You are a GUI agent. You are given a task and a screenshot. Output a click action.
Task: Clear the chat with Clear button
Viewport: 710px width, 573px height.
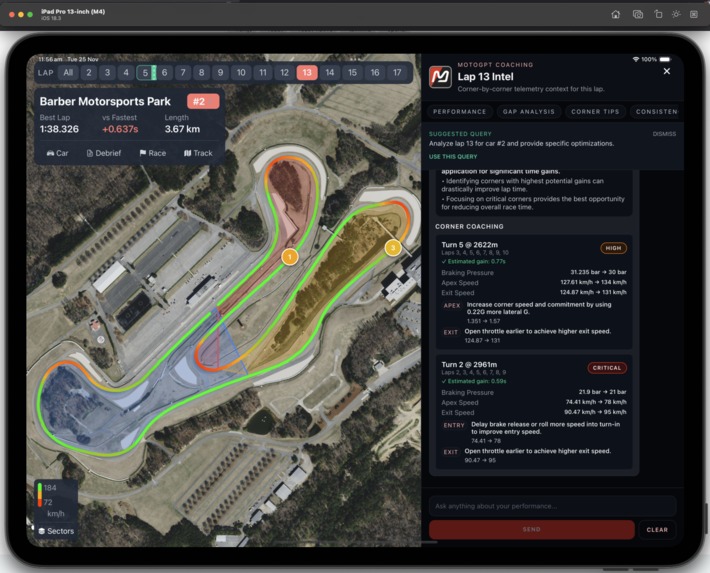click(x=657, y=530)
